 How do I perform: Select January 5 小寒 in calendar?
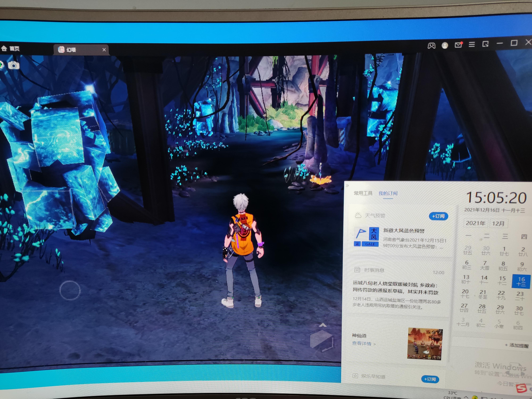click(x=499, y=324)
